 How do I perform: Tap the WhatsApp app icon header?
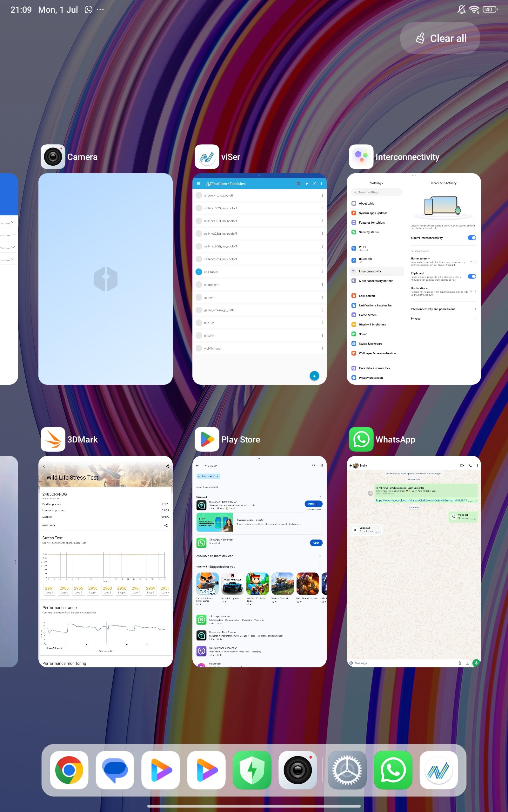coord(361,439)
